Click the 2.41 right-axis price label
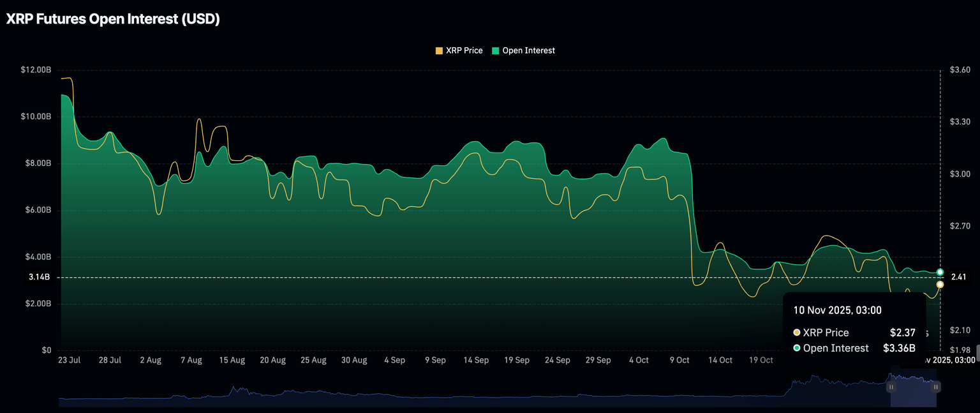 pos(958,277)
